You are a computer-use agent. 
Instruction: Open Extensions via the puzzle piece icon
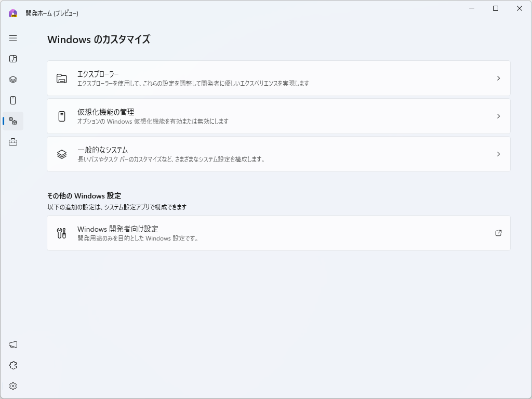pos(12,365)
